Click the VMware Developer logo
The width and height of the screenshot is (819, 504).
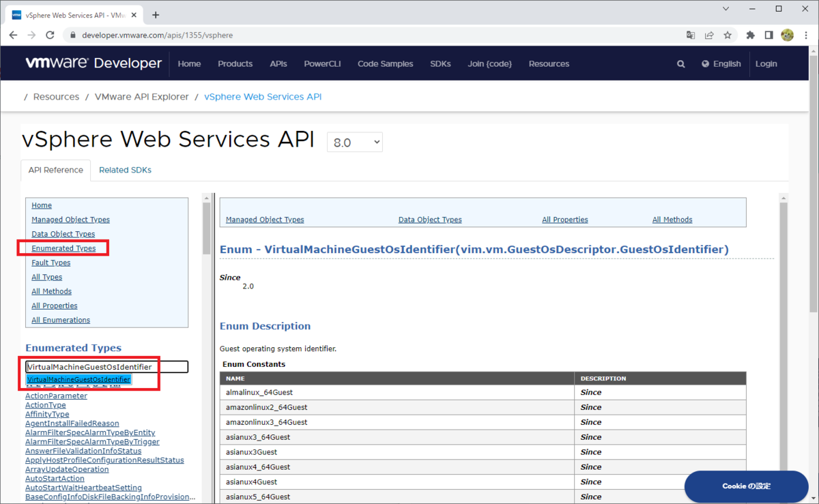point(94,63)
